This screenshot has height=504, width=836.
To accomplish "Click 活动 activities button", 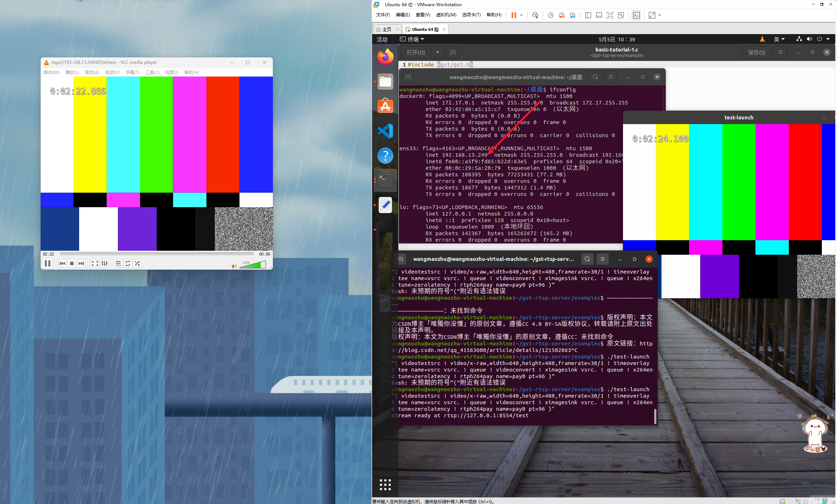I will tap(382, 39).
